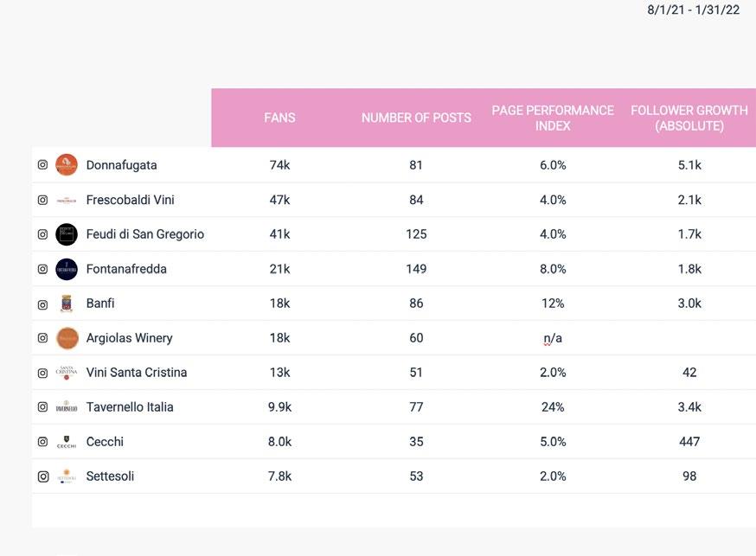Click Banfi's 12% performance index value
This screenshot has width=756, height=556.
point(553,304)
